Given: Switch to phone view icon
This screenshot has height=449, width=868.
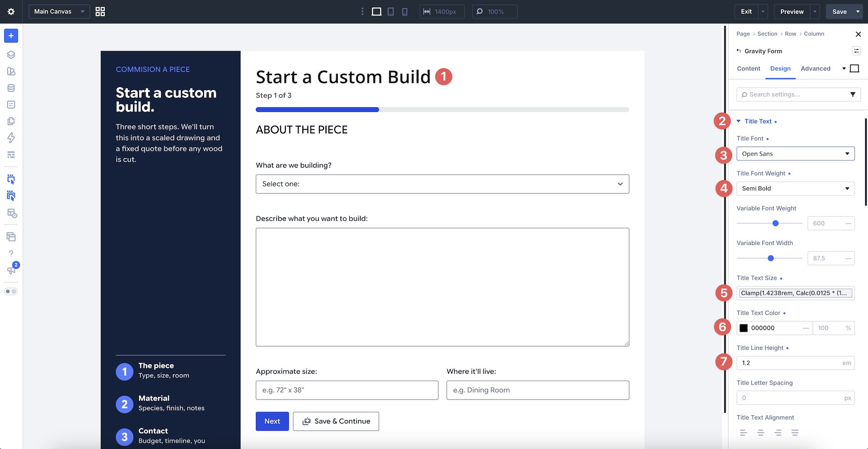Looking at the screenshot, I should (405, 12).
